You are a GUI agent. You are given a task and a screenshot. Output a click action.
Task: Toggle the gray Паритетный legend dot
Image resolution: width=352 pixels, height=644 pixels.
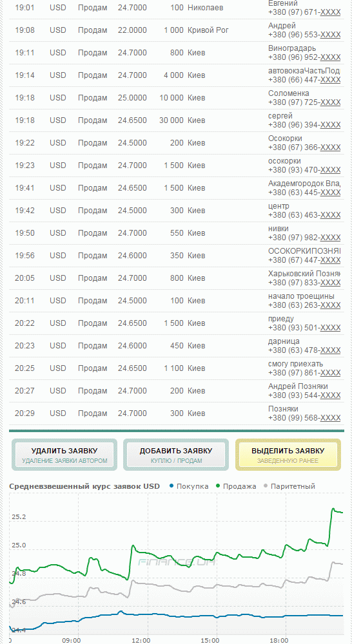[266, 486]
